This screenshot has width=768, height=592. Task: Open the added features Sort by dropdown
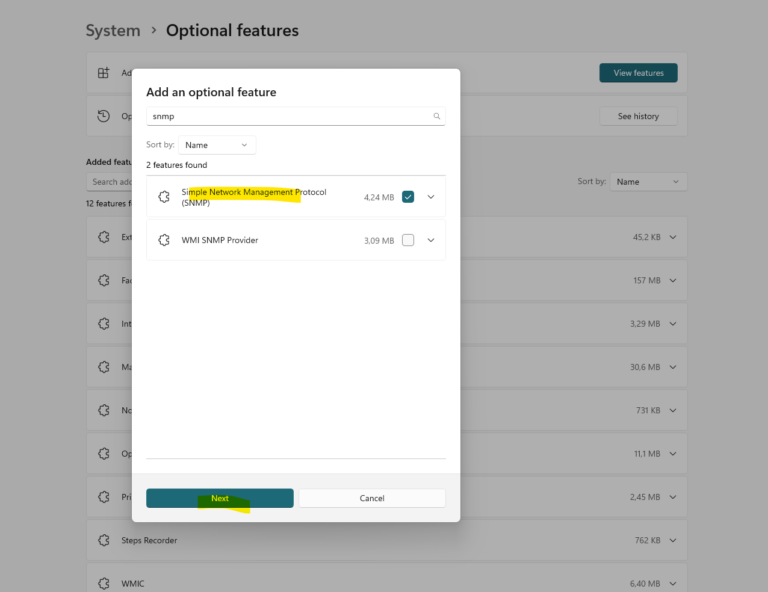coord(648,182)
